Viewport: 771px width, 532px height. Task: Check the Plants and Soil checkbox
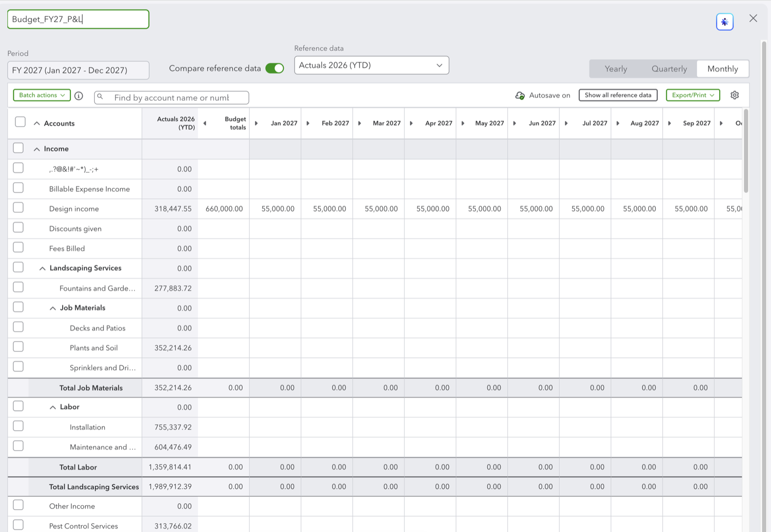(x=18, y=346)
